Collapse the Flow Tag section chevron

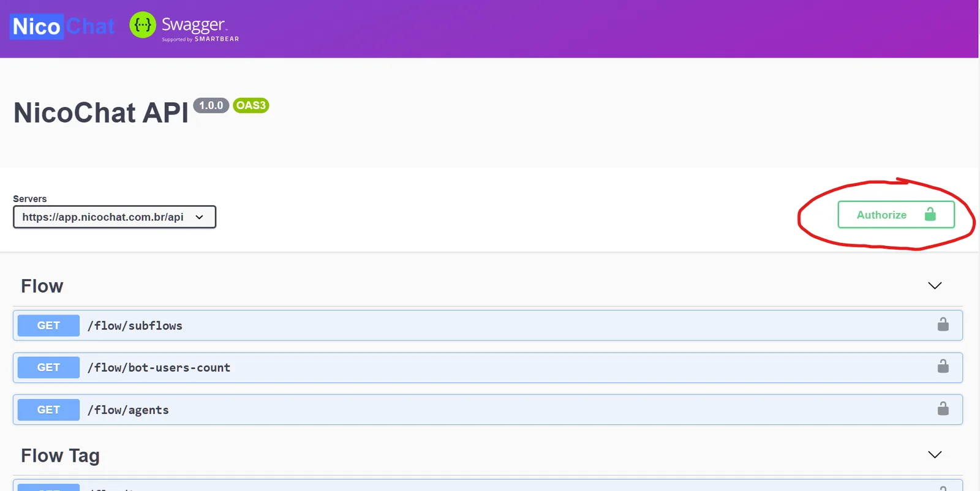[x=935, y=455]
